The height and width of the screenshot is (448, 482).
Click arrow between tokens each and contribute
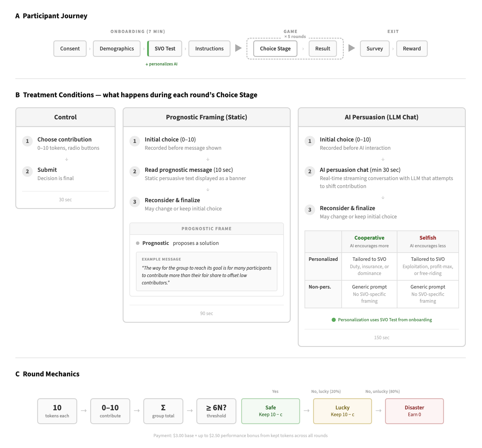(x=84, y=411)
